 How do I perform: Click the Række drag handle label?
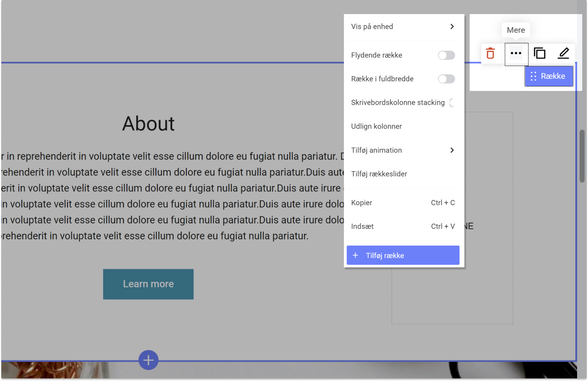[x=549, y=76]
